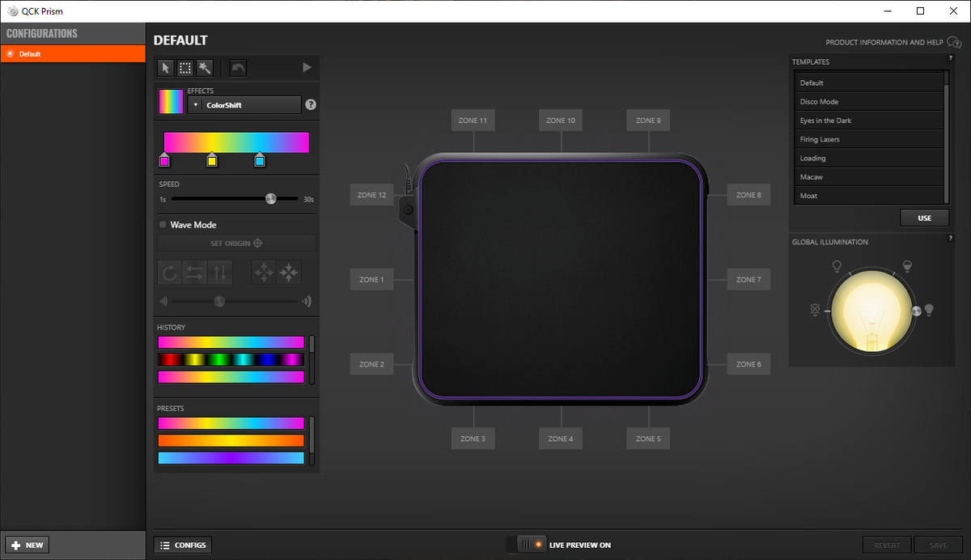The height and width of the screenshot is (560, 971).
Task: Choose the Macaw template
Action: click(868, 176)
